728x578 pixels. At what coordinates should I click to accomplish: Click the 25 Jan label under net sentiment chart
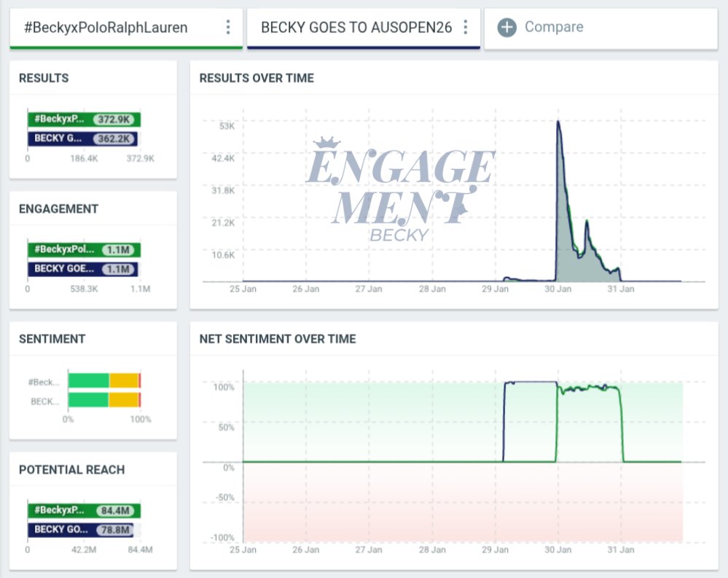(x=243, y=550)
